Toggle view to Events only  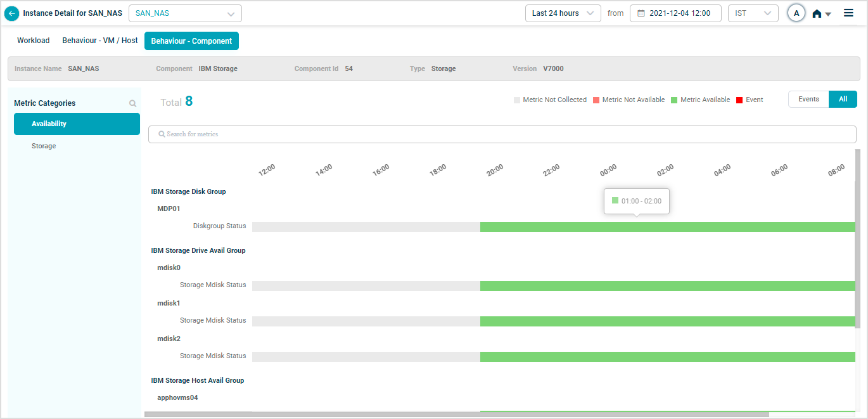pos(808,100)
